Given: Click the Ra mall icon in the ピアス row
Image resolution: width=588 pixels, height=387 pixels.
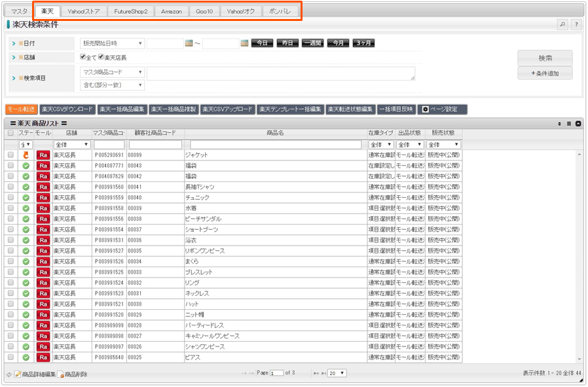Looking at the screenshot, I should tap(43, 358).
